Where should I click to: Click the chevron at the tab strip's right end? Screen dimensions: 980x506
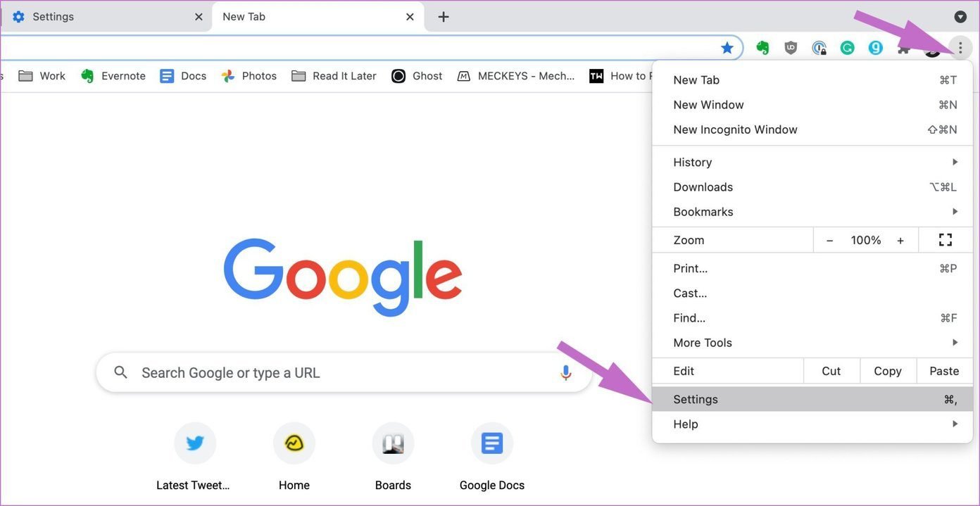pyautogui.click(x=960, y=17)
